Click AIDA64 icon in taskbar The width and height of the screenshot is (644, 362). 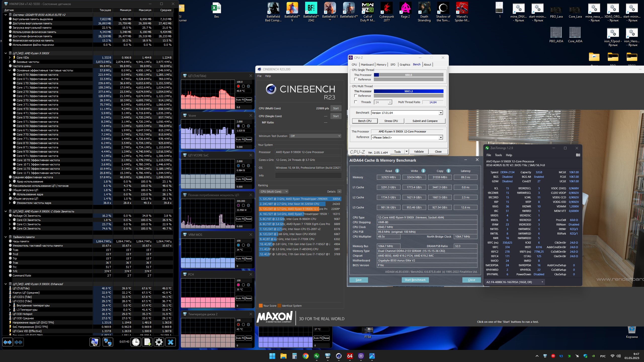(350, 356)
